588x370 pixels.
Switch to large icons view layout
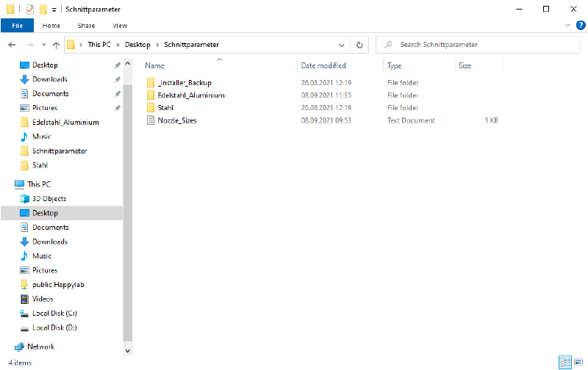tap(578, 362)
